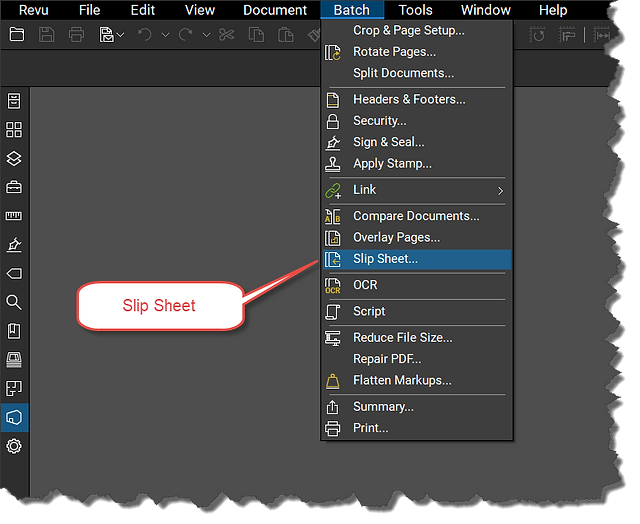Click the Save disk icon
The width and height of the screenshot is (640, 524).
47,35
